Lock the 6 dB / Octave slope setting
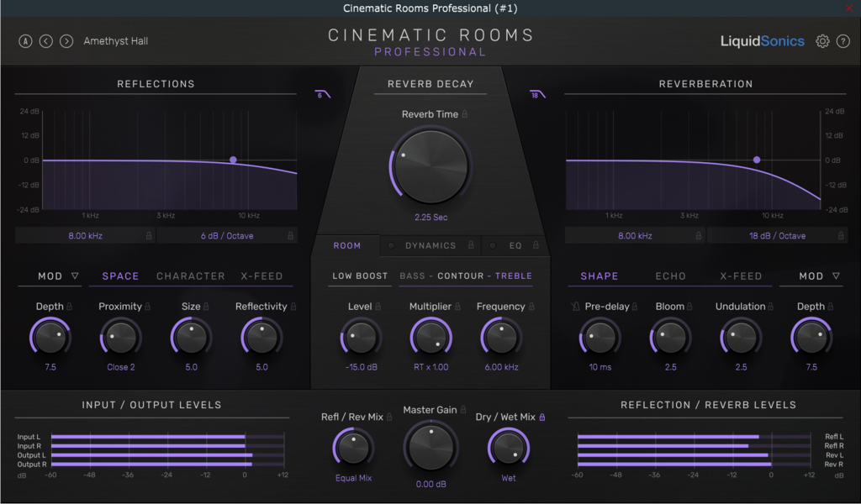861x504 pixels. click(x=290, y=236)
